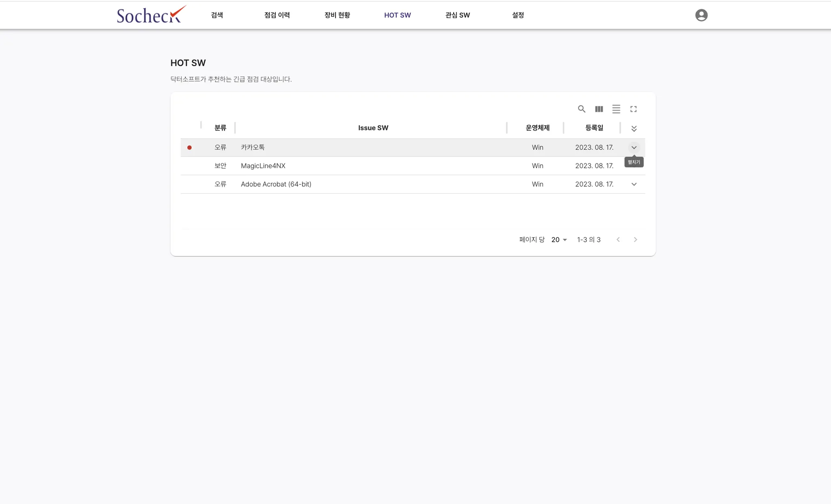
Task: Click the Issue SW column header
Action: tap(373, 128)
